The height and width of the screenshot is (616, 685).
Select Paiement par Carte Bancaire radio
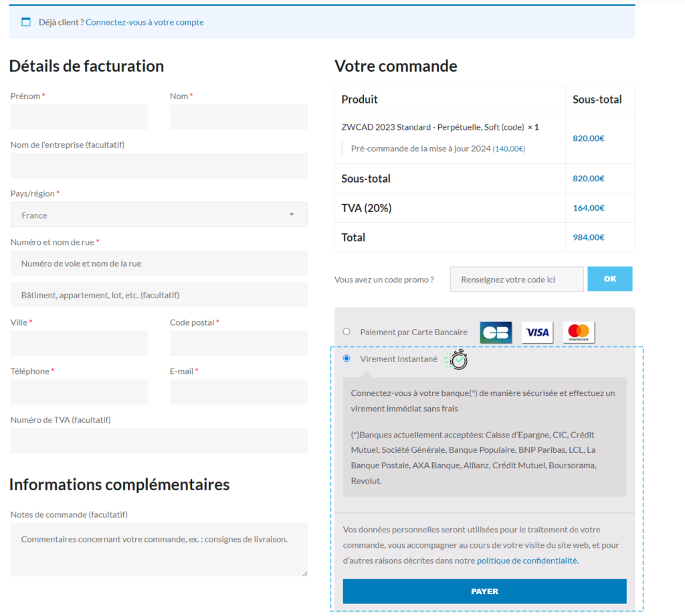point(347,331)
